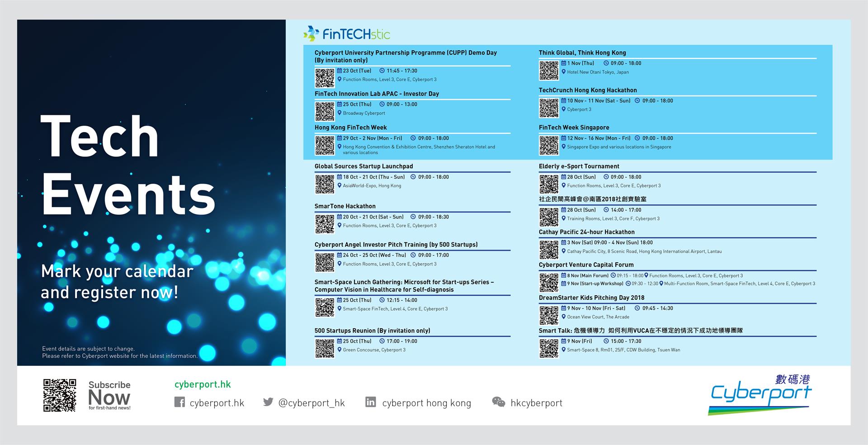
Task: Click QR code for Hong Kong FinTech Week
Action: [325, 146]
